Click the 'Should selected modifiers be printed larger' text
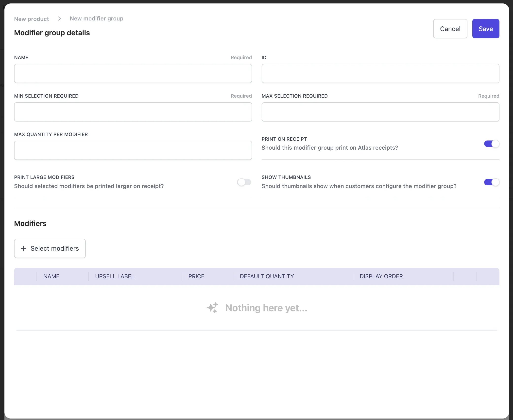Image resolution: width=513 pixels, height=420 pixels. click(x=89, y=186)
